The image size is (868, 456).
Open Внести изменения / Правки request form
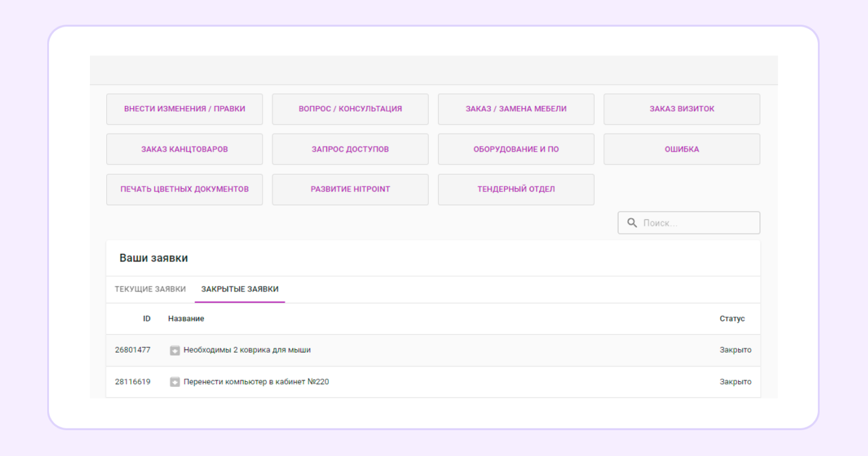(184, 109)
